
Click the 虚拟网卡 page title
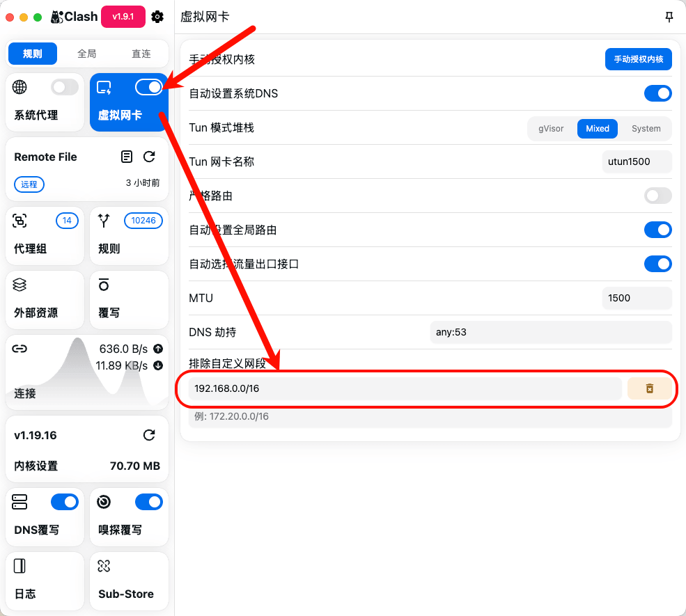205,17
